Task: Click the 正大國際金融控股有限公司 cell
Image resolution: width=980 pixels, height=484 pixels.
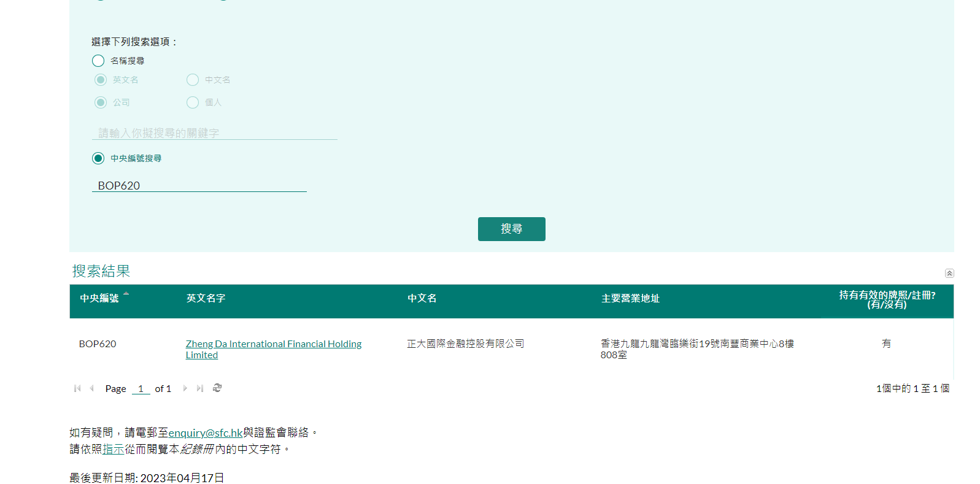Action: (x=466, y=344)
